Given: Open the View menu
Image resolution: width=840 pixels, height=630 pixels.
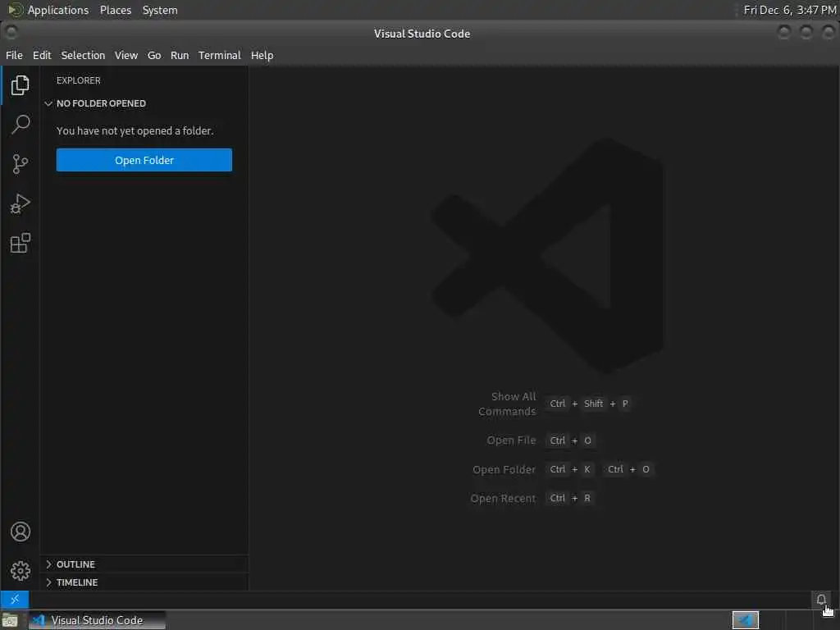Looking at the screenshot, I should 126,55.
